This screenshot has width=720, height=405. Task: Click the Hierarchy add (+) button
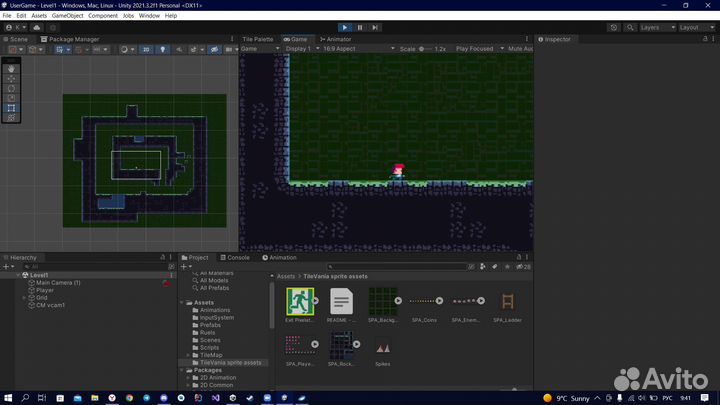pyautogui.click(x=8, y=267)
